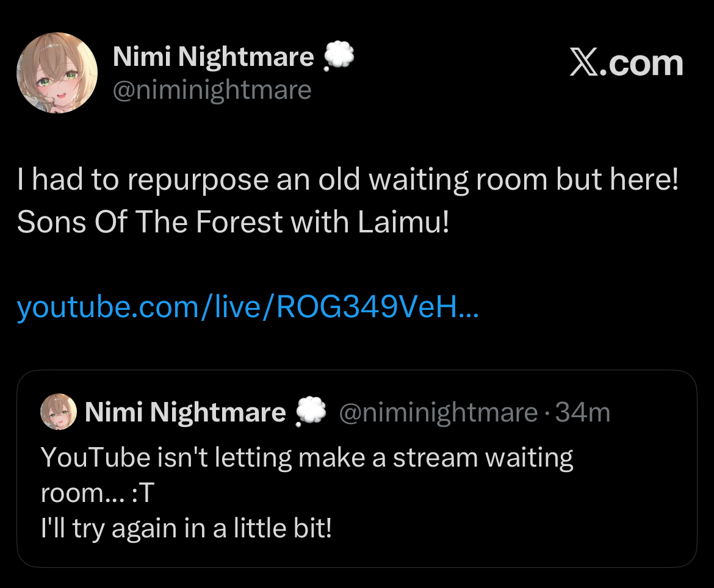Click the 34m timestamp of quoted tweet
Image resolution: width=714 pixels, height=588 pixels.
[x=582, y=413]
